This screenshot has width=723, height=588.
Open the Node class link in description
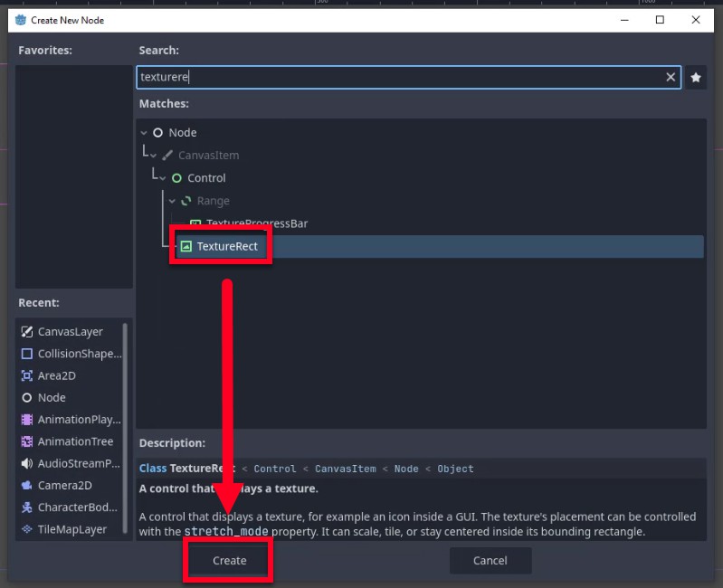click(406, 469)
